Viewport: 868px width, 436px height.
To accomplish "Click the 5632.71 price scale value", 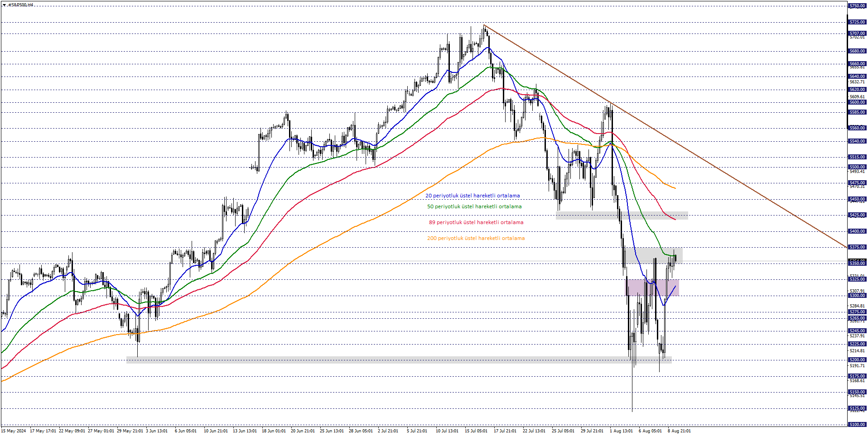I will (857, 82).
